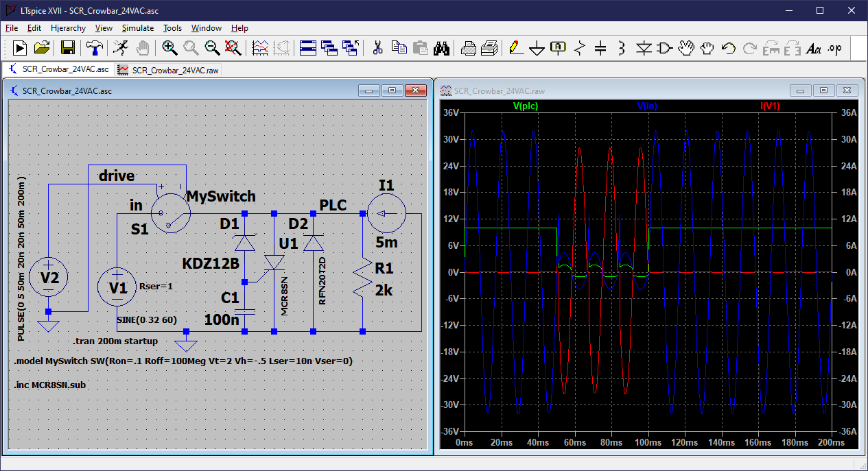Add a Capacitor component
The image size is (868, 471).
(600, 48)
